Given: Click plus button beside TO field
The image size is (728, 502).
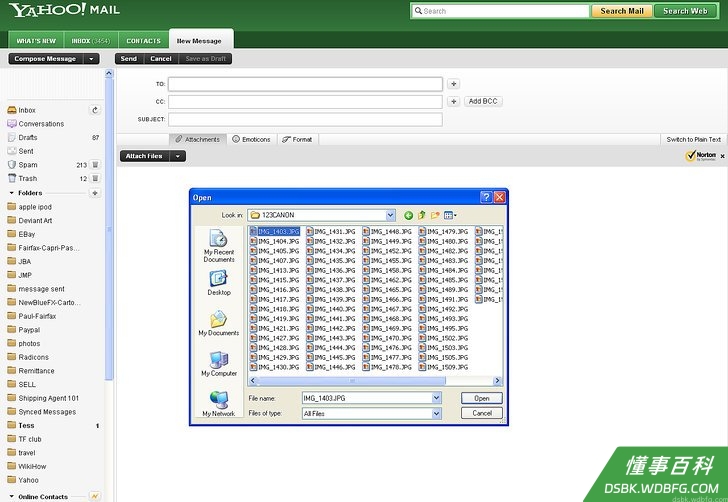Looking at the screenshot, I should pyautogui.click(x=454, y=84).
